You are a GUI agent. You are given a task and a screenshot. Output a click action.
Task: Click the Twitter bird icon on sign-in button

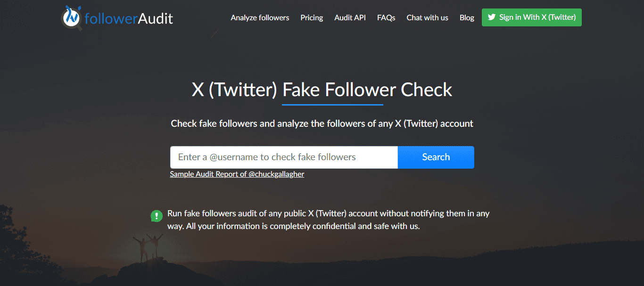492,17
